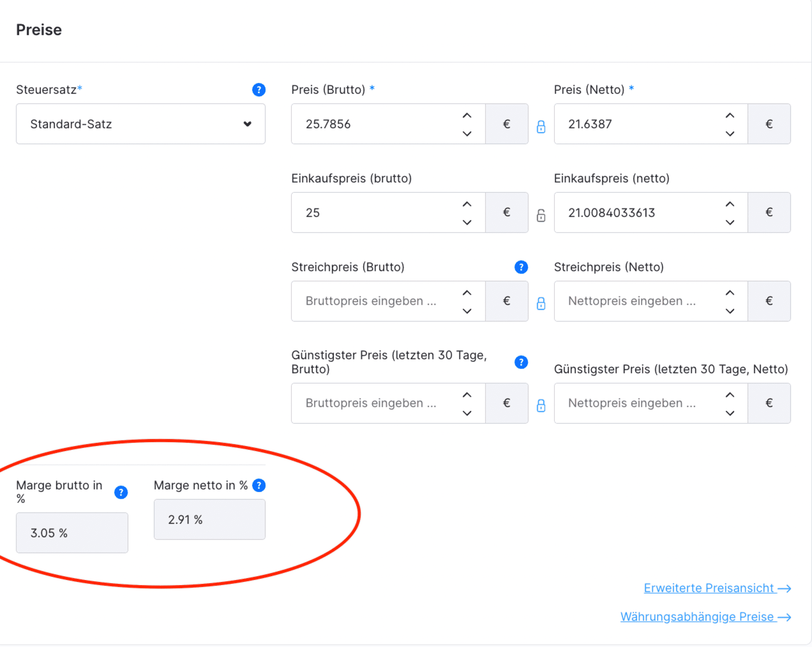Open the Marge brutto in % help icon
The height and width of the screenshot is (647, 812).
(x=121, y=492)
